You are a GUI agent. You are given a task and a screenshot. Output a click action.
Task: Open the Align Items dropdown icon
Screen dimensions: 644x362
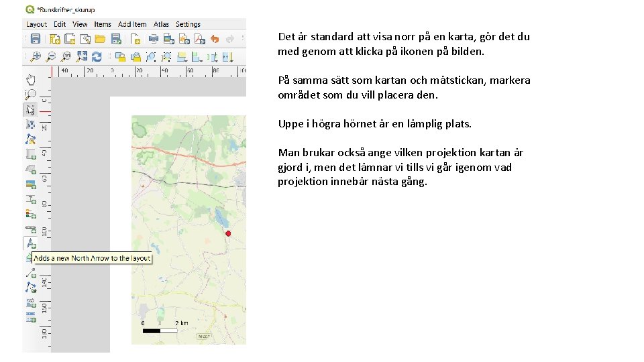pos(197,56)
